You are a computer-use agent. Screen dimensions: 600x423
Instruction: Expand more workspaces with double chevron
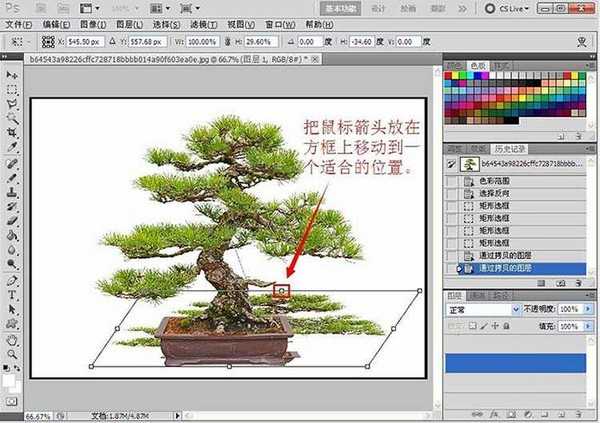click(x=462, y=8)
